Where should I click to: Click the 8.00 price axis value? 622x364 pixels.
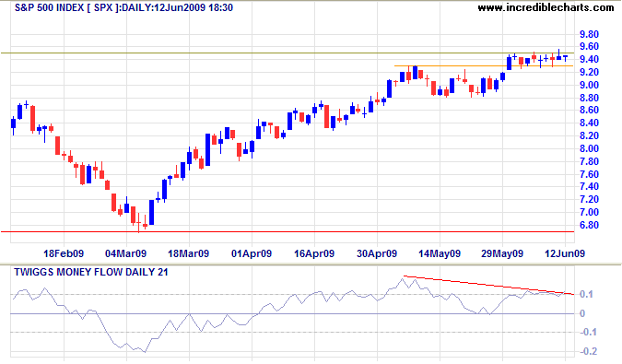[x=589, y=148]
